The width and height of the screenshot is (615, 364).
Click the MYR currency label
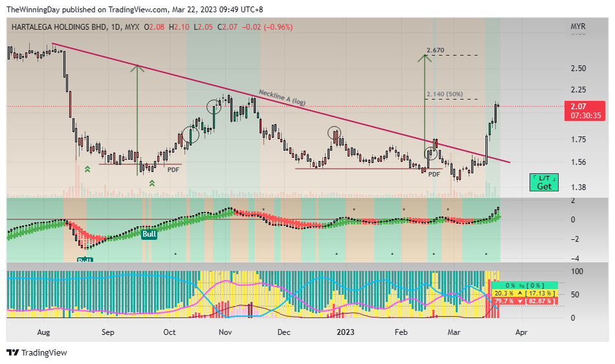577,27
